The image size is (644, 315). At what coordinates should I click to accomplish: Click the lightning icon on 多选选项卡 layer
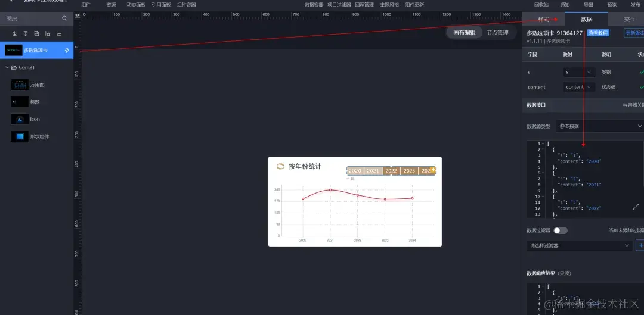click(x=67, y=51)
